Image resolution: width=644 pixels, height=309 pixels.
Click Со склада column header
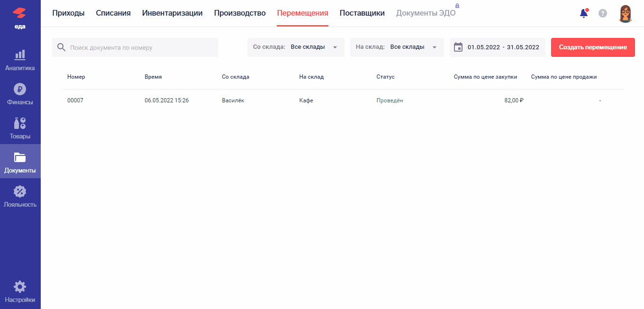pyautogui.click(x=236, y=77)
